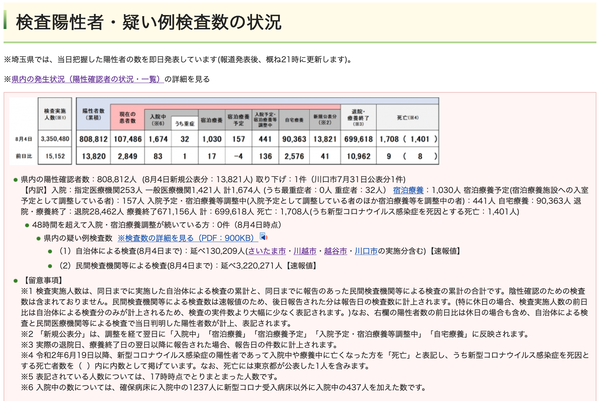The height and width of the screenshot is (401, 600).
Task: Select the 新規公表分 header cell
Action: click(325, 120)
